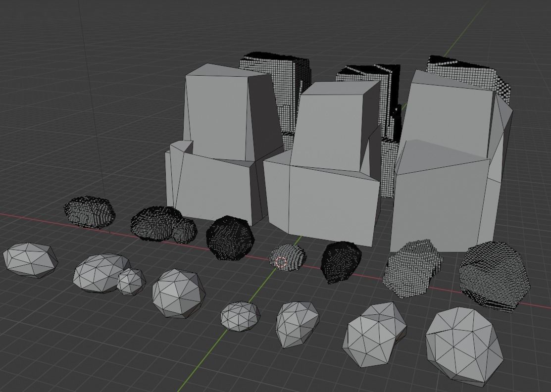Select the tiny voxel sphere attached to a larger voxel rock
The width and height of the screenshot is (551, 392).
[184, 231]
